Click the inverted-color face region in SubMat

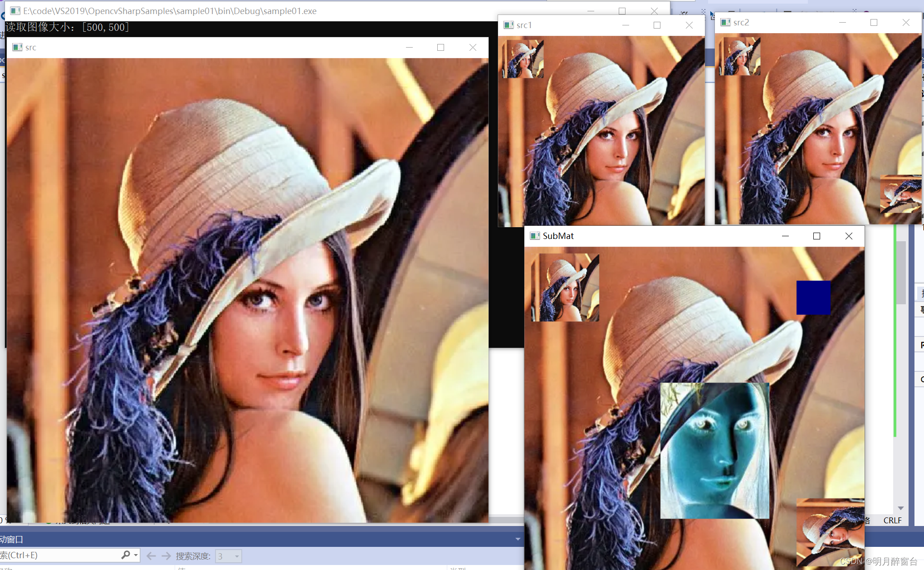tap(714, 450)
